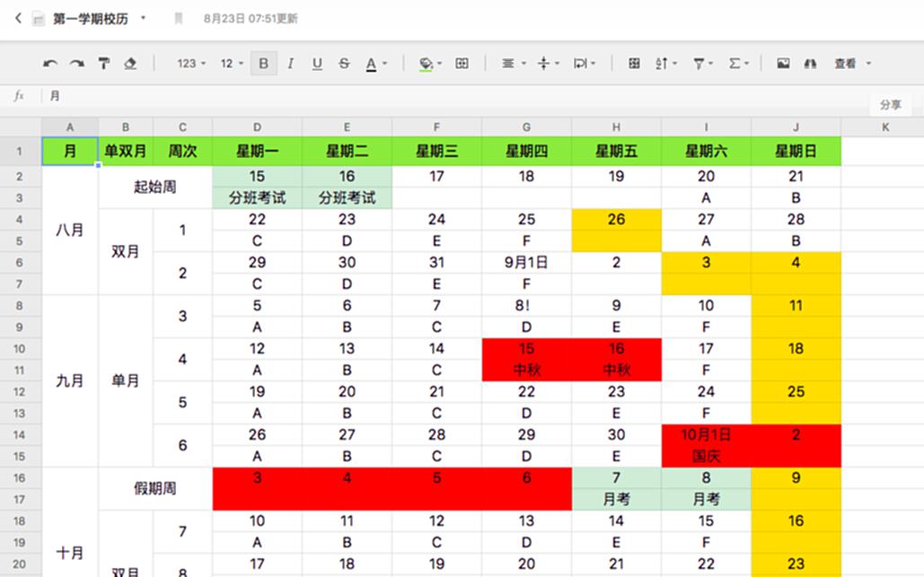
Task: Select the cell containing 8!
Action: (526, 306)
